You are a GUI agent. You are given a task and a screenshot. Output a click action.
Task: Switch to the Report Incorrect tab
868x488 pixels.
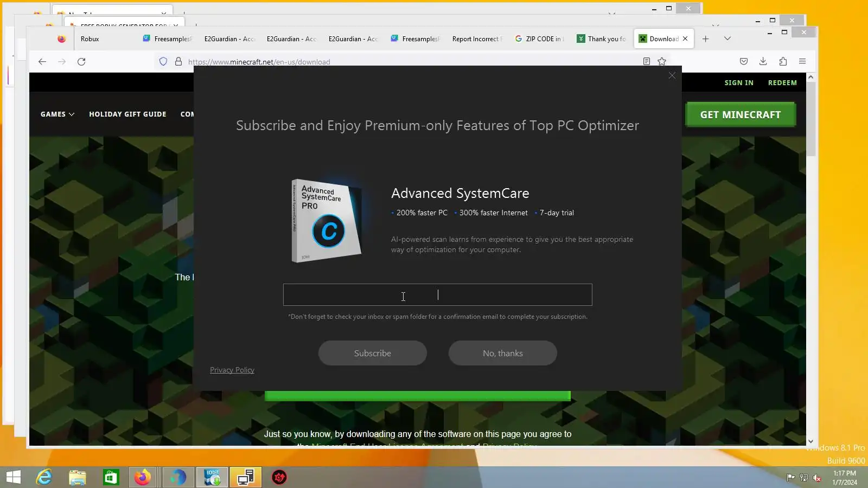click(x=477, y=38)
